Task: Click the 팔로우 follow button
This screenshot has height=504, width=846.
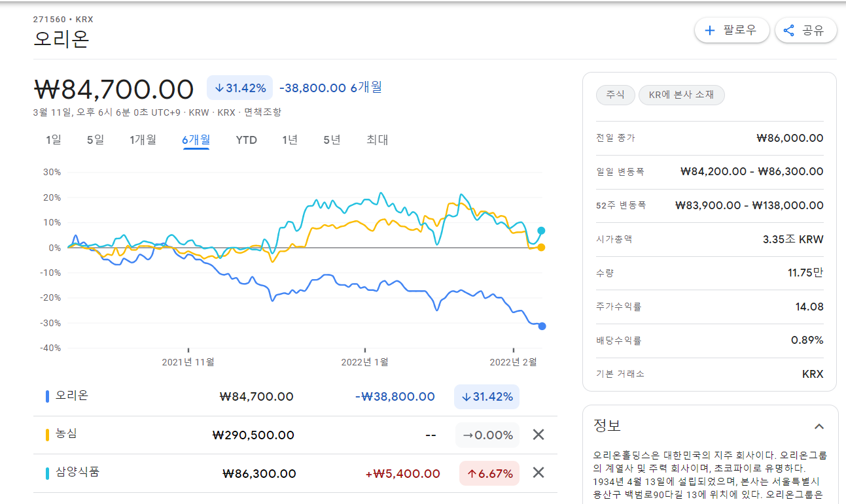Action: [731, 30]
